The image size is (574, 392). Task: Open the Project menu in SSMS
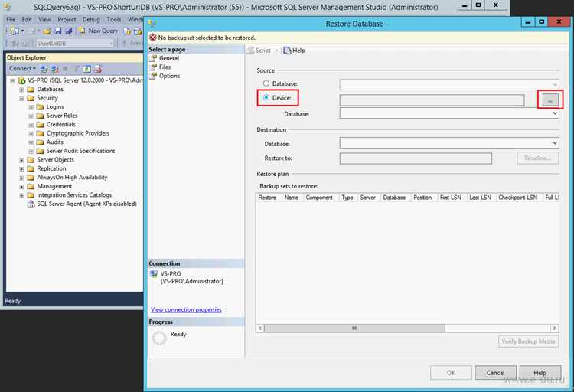[x=67, y=19]
